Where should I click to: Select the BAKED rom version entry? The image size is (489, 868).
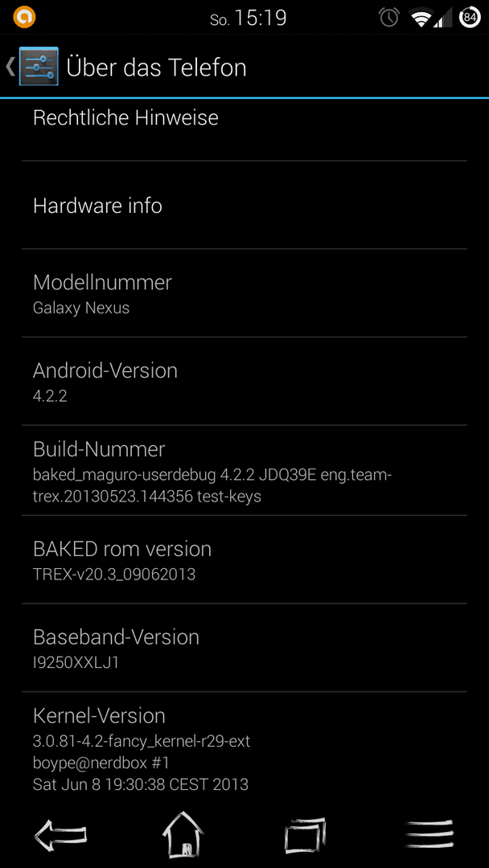[244, 559]
